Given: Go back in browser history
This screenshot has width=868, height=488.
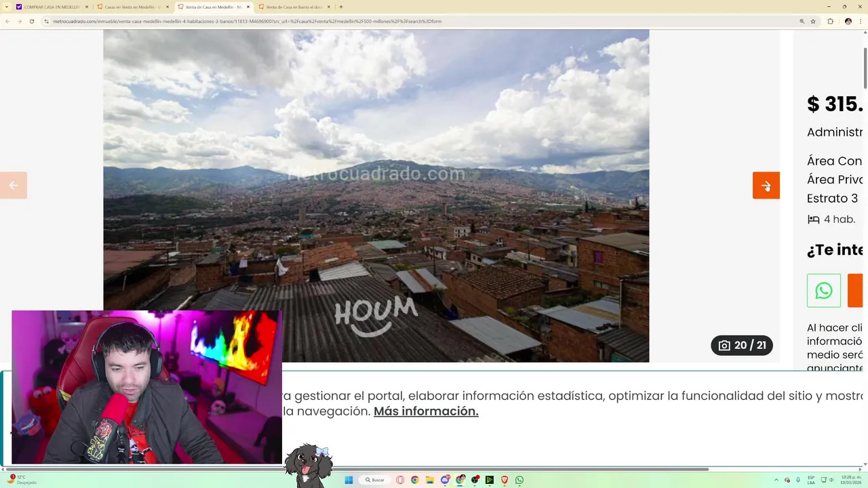Looking at the screenshot, I should (x=7, y=21).
